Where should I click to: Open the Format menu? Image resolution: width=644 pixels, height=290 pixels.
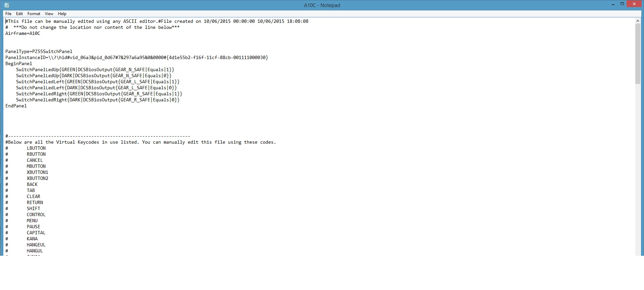pos(34,14)
